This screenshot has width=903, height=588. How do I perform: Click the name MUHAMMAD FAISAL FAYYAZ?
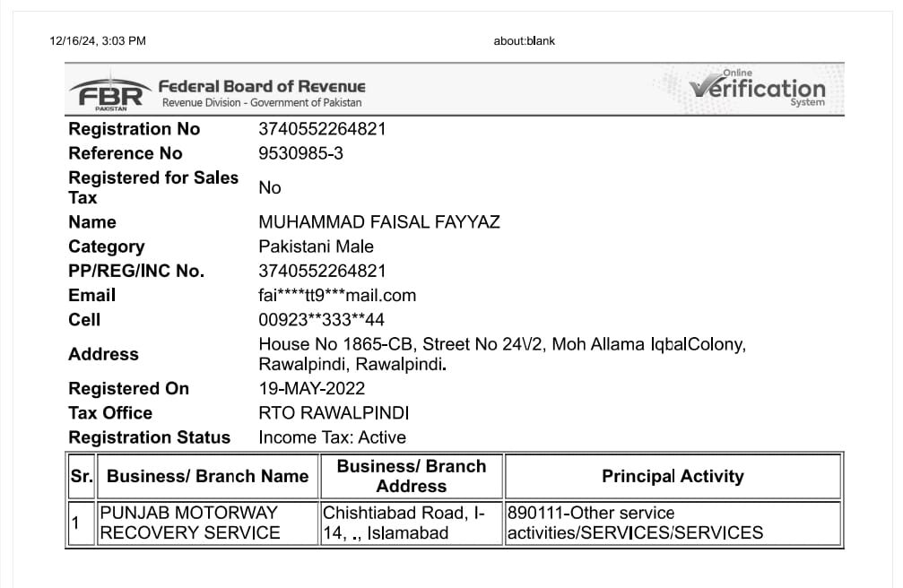(378, 222)
